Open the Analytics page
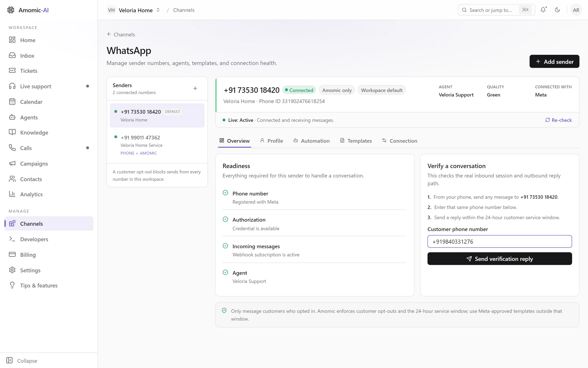 [x=49, y=194]
